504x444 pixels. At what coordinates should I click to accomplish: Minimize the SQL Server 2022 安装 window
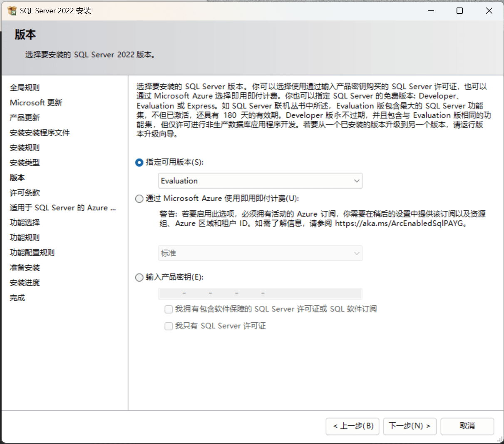point(431,10)
